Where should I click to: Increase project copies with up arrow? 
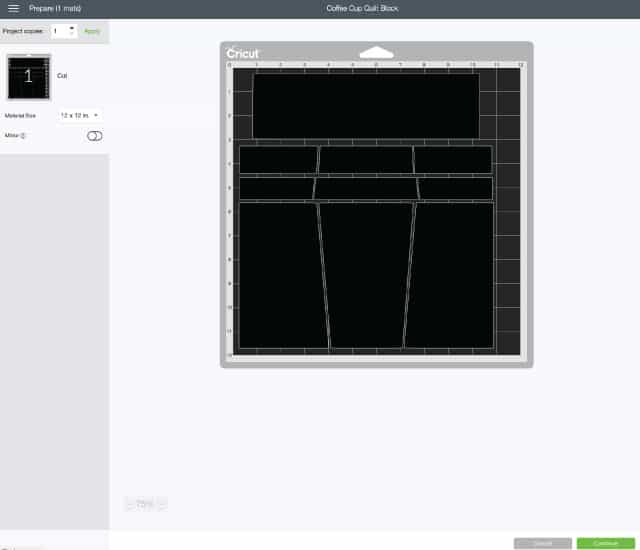pyautogui.click(x=72, y=28)
